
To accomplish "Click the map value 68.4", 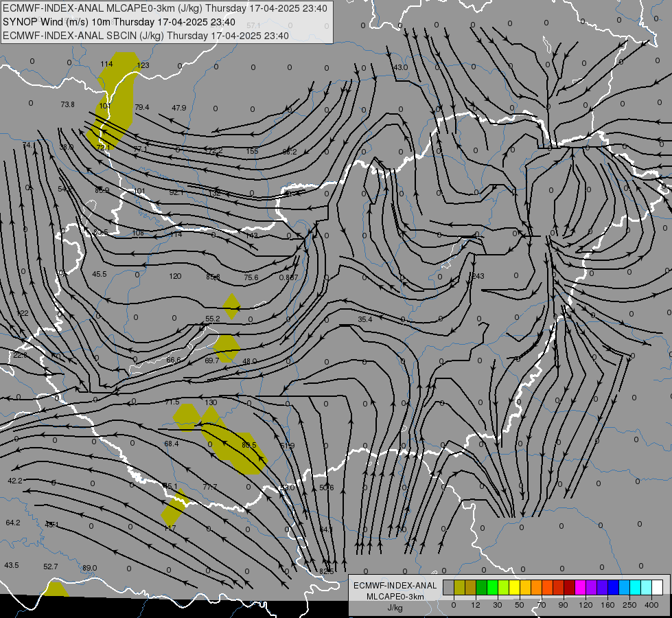I will (x=172, y=444).
